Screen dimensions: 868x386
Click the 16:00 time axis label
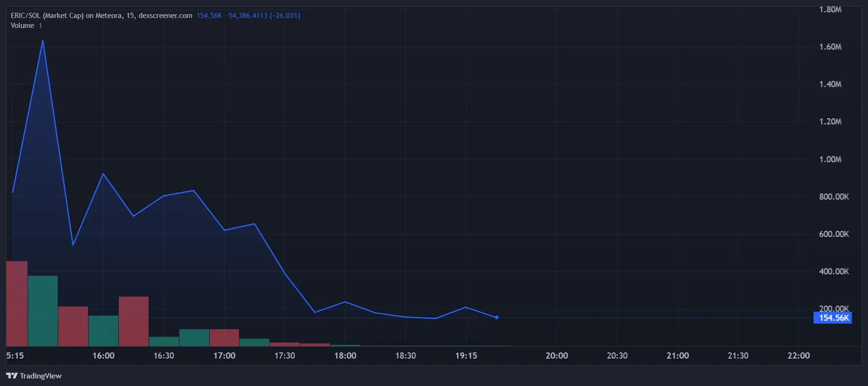pos(103,356)
